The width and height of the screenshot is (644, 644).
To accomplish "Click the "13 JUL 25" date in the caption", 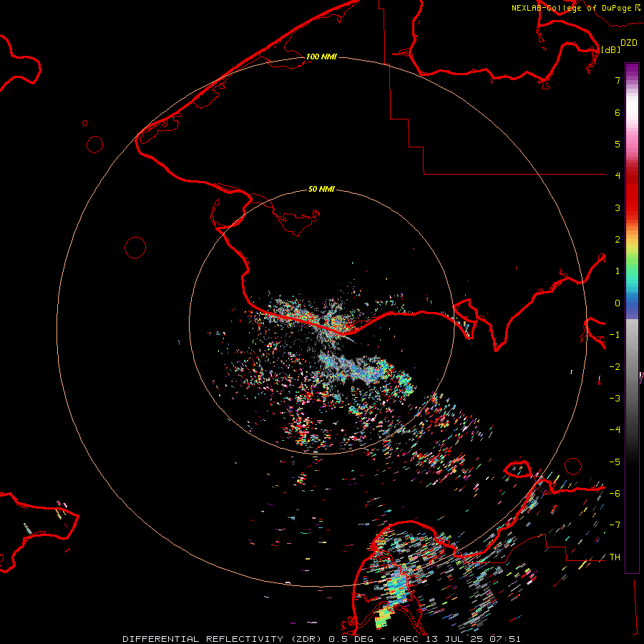I will pyautogui.click(x=454, y=639).
